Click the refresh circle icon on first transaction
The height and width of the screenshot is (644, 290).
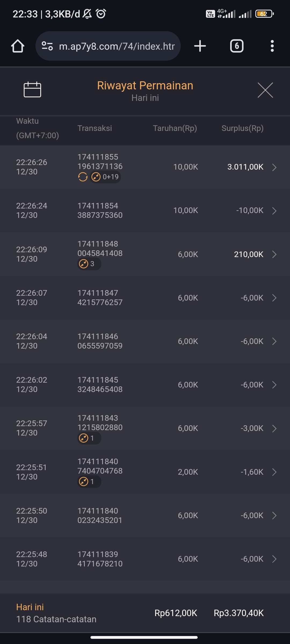(x=83, y=177)
